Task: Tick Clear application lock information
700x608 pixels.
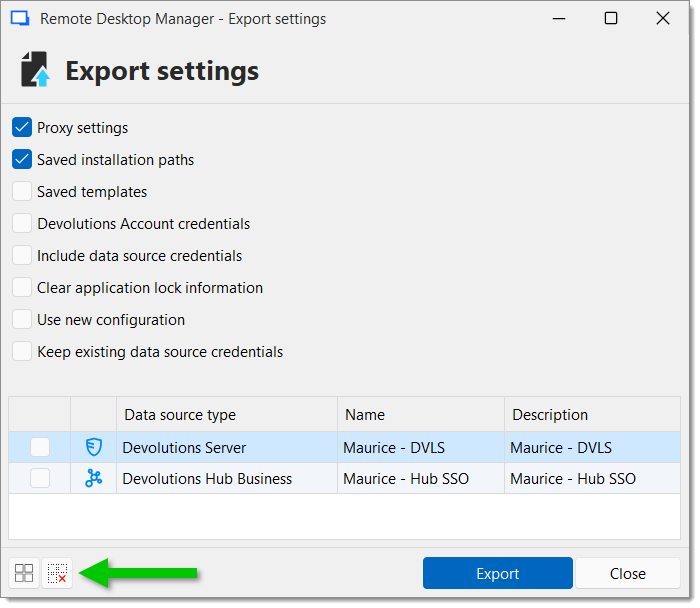Action: click(x=22, y=288)
